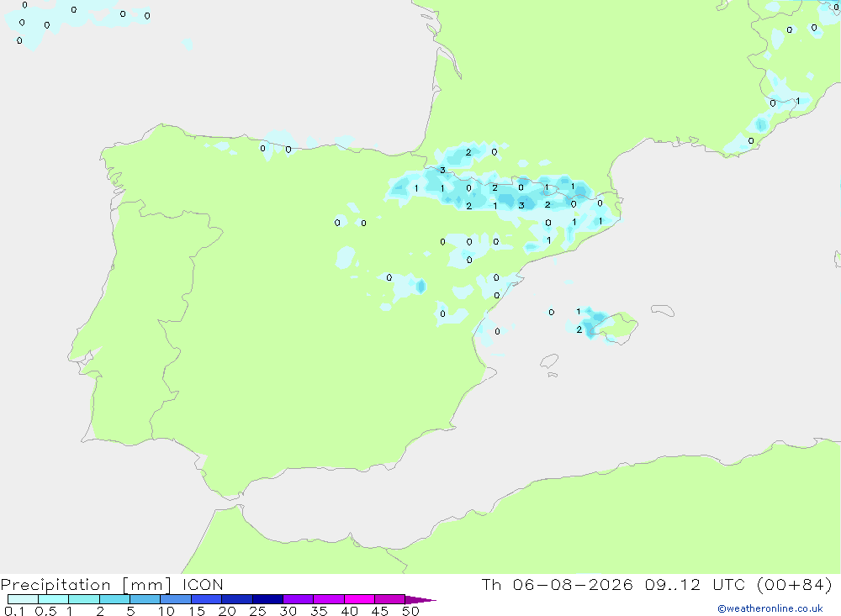Select the 5–10 mm legend color box
841x616 pixels.
click(145, 599)
